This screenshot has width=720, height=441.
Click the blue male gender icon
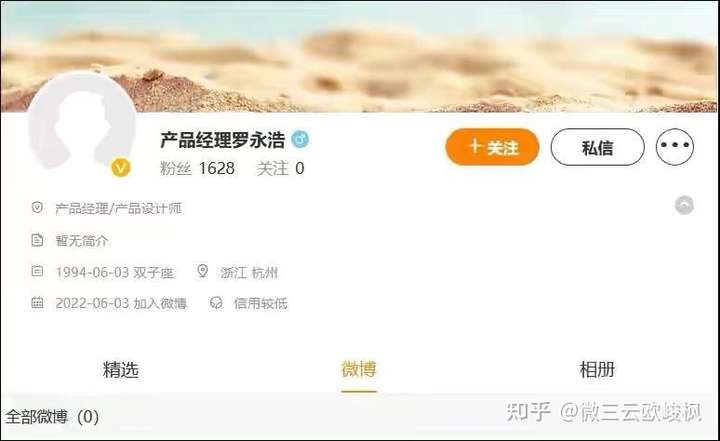click(x=300, y=139)
